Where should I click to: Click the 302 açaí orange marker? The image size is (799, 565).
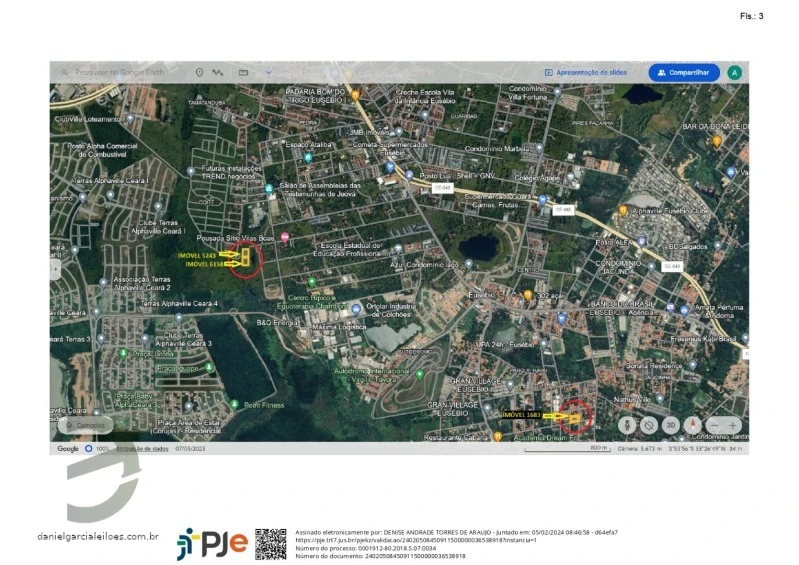click(528, 295)
